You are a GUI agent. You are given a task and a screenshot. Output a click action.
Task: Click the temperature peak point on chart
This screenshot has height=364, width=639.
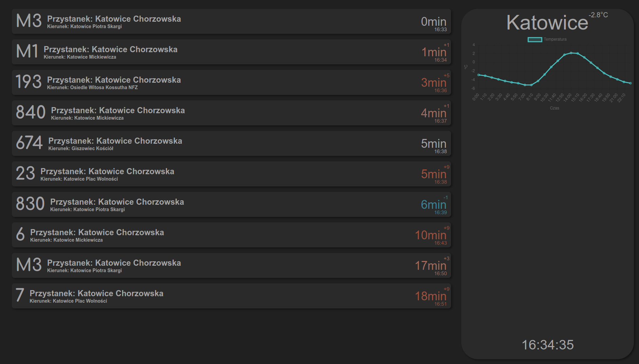[x=571, y=53]
